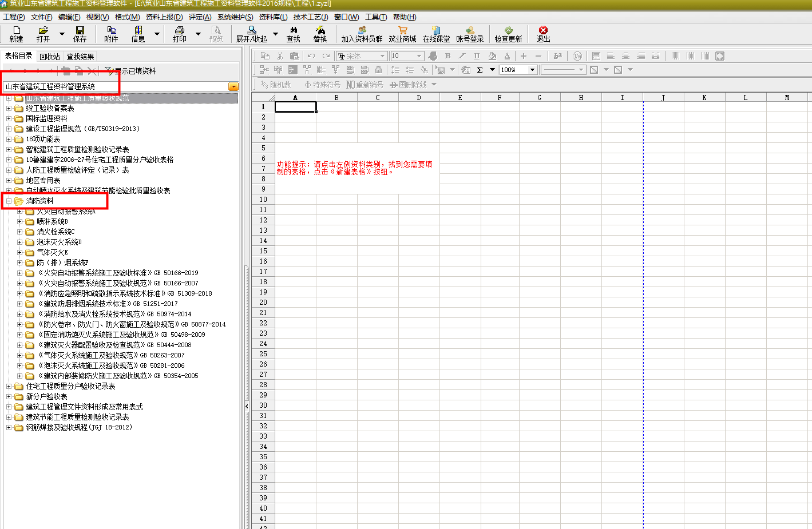Screen dimensions: 812x529
Task: Click the sum Σ icon
Action: tap(480, 70)
